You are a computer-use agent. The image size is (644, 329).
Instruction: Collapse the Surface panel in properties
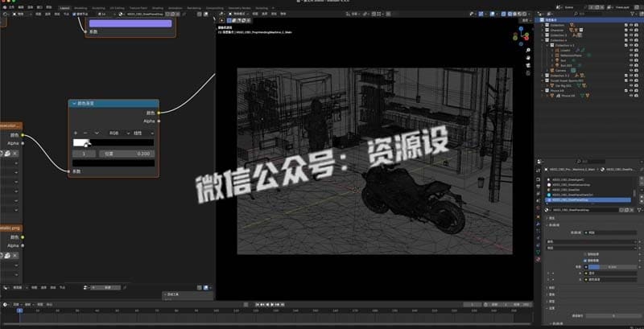547,225
